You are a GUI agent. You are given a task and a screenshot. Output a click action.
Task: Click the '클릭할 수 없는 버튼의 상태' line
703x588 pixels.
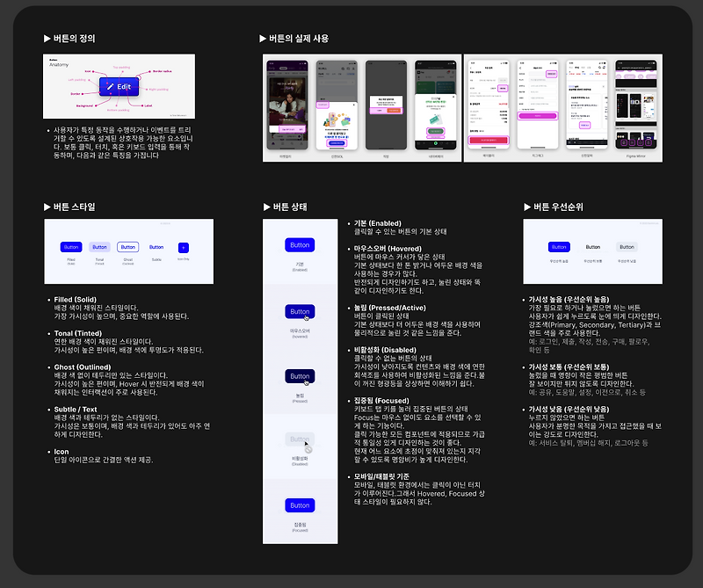pyautogui.click(x=393, y=358)
